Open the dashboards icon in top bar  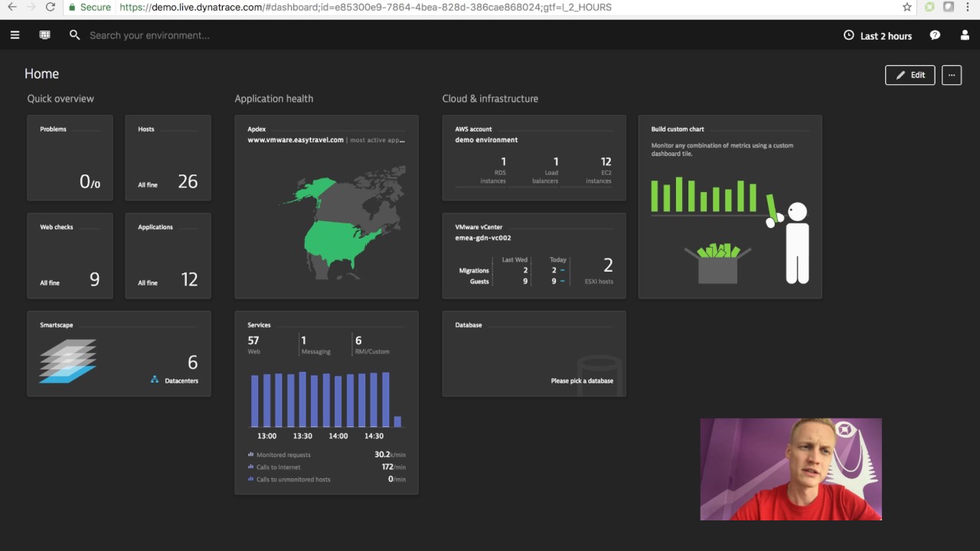click(x=45, y=35)
